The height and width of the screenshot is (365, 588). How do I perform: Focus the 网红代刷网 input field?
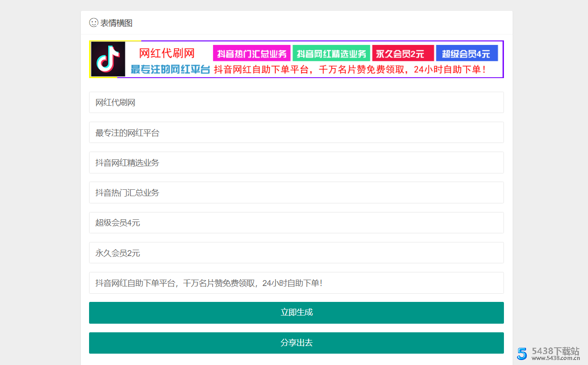click(x=296, y=103)
